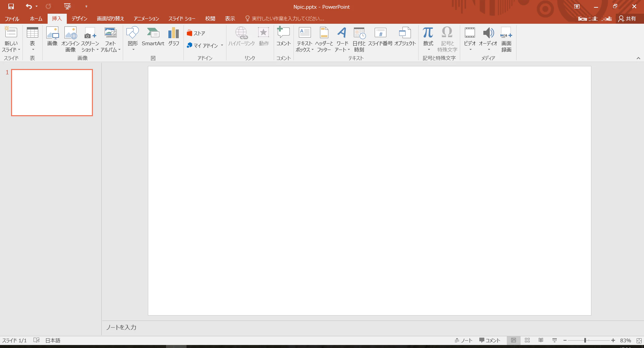Screen dimensions: 644x348
Task: Toggle コメント pane from status bar
Action: pos(490,340)
